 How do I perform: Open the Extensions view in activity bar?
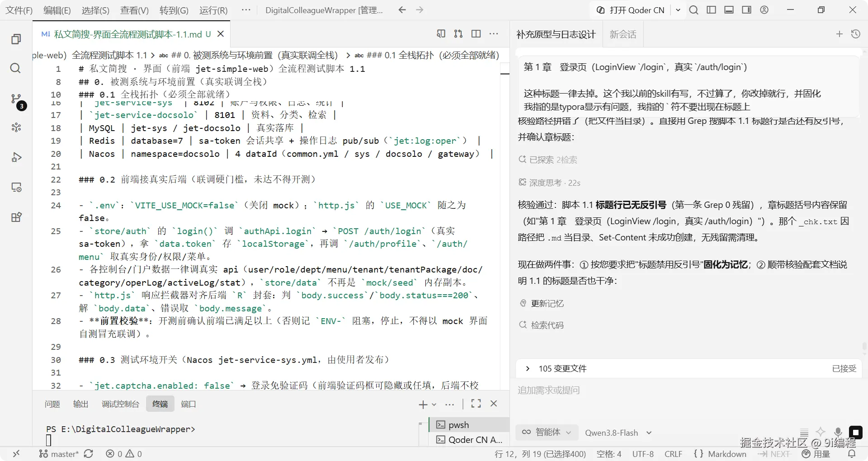(16, 217)
